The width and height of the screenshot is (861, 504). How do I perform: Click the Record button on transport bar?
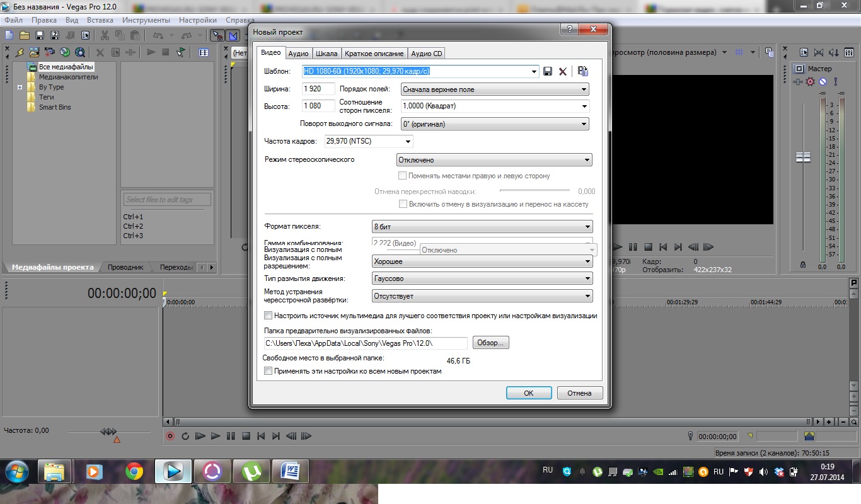pyautogui.click(x=170, y=436)
